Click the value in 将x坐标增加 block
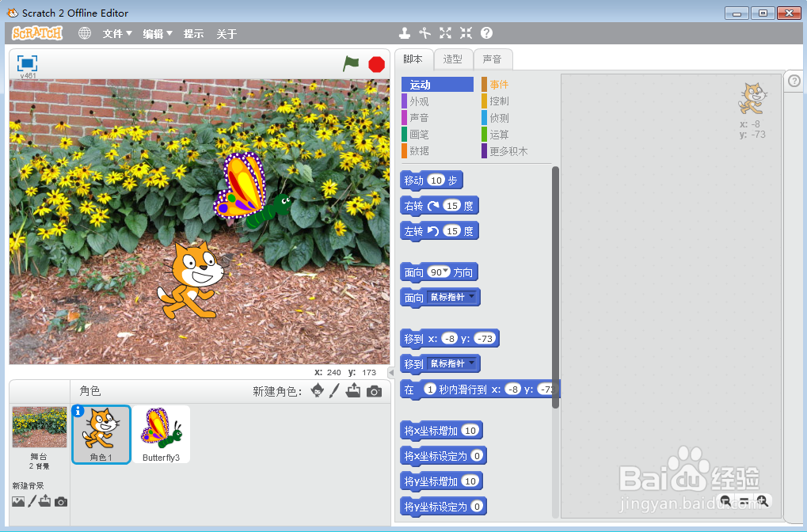 click(470, 430)
